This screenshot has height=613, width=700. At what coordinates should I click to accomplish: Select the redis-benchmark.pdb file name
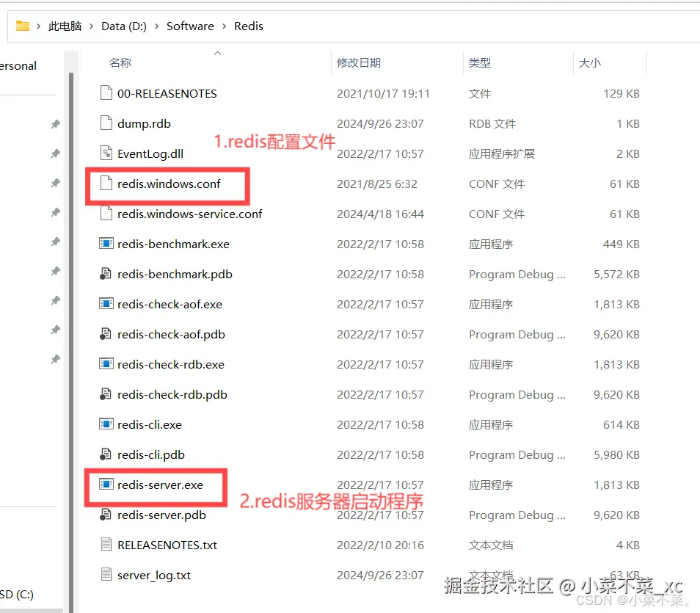(x=175, y=274)
